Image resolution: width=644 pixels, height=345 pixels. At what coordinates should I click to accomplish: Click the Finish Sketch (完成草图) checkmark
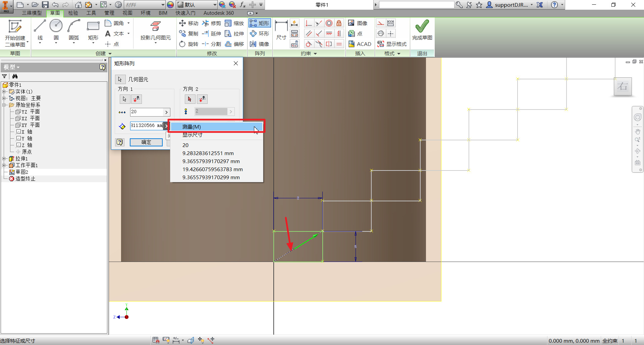(422, 30)
